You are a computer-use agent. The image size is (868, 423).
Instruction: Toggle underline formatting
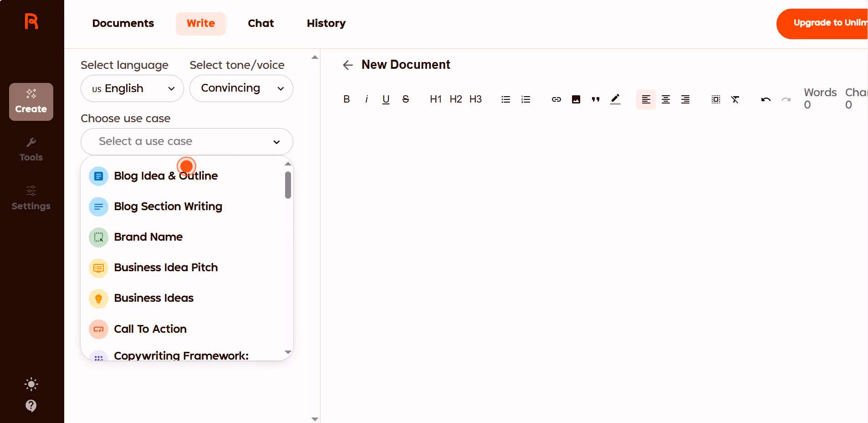[x=386, y=99]
